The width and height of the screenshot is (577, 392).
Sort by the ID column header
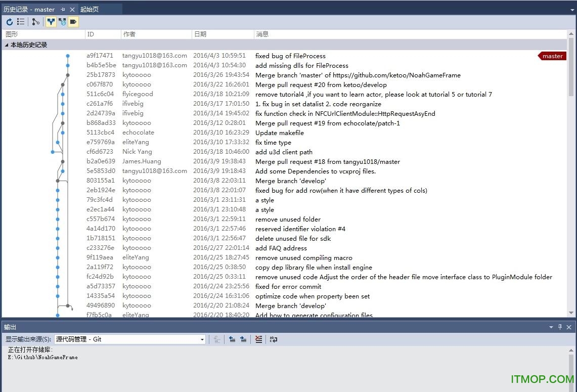[x=103, y=34]
